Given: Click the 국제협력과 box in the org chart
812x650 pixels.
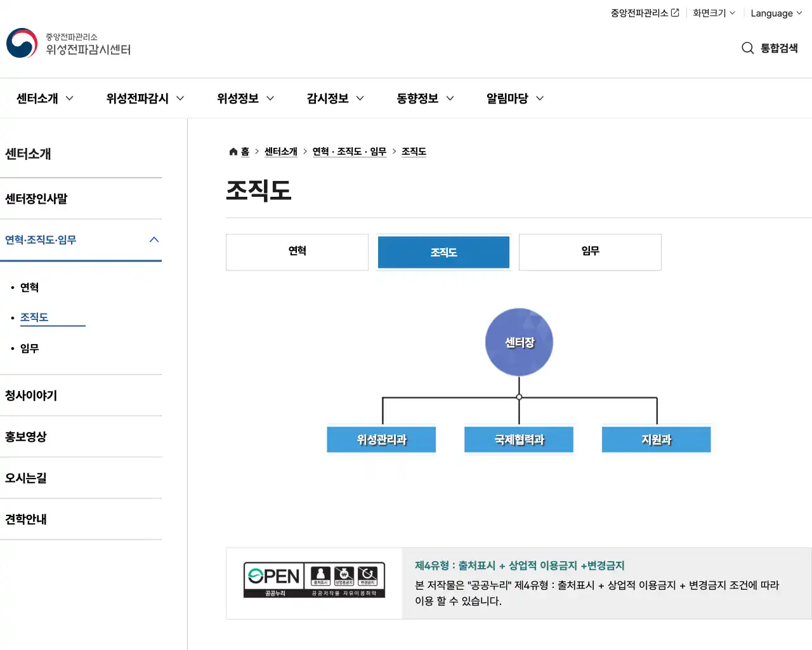Looking at the screenshot, I should click(519, 439).
